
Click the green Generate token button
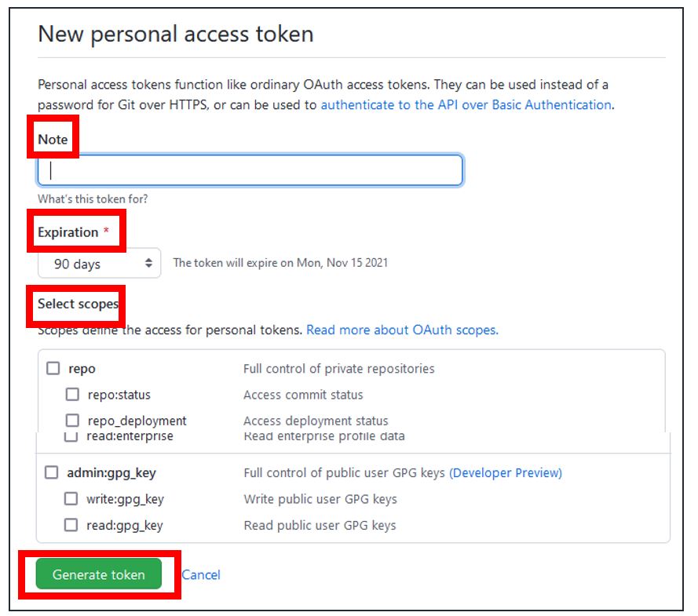pos(98,574)
